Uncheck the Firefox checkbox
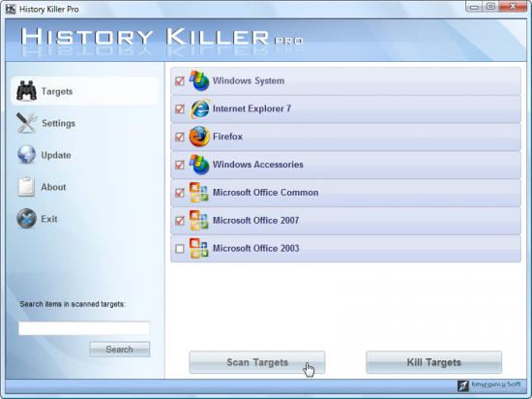 180,137
